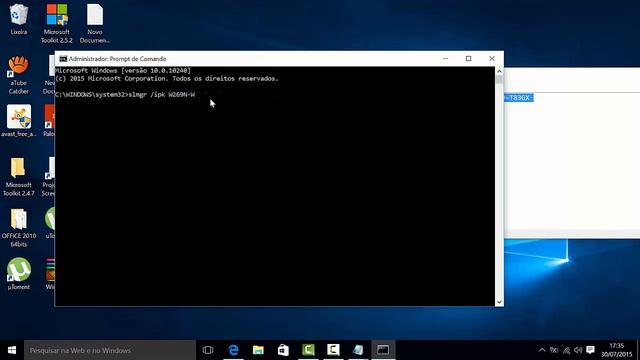The image size is (640, 360).
Task: Open File Explorer from the taskbar
Action: click(x=258, y=350)
